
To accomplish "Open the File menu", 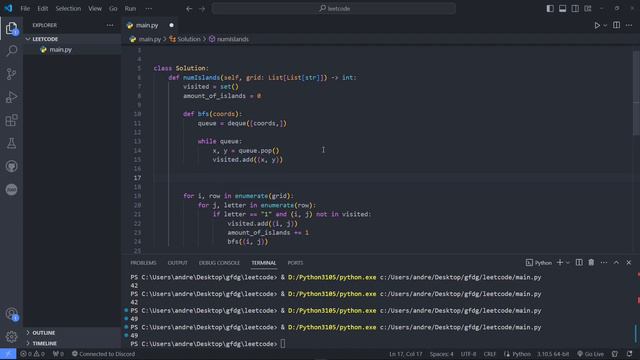I will pos(25,9).
